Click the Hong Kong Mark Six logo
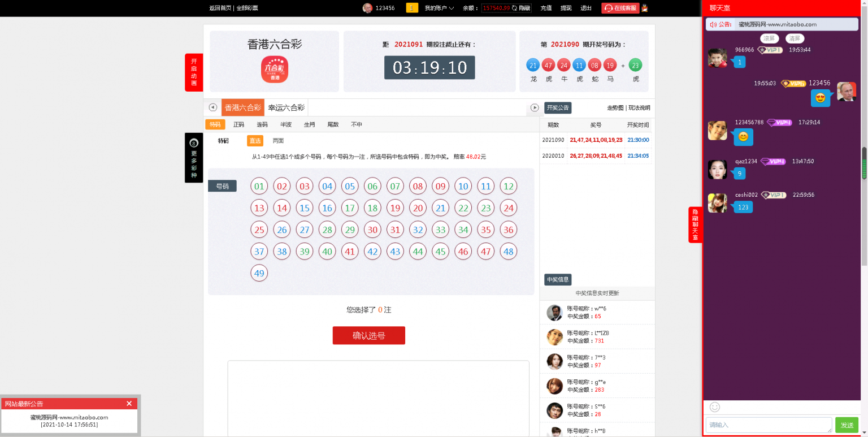868x437 pixels. [x=275, y=69]
